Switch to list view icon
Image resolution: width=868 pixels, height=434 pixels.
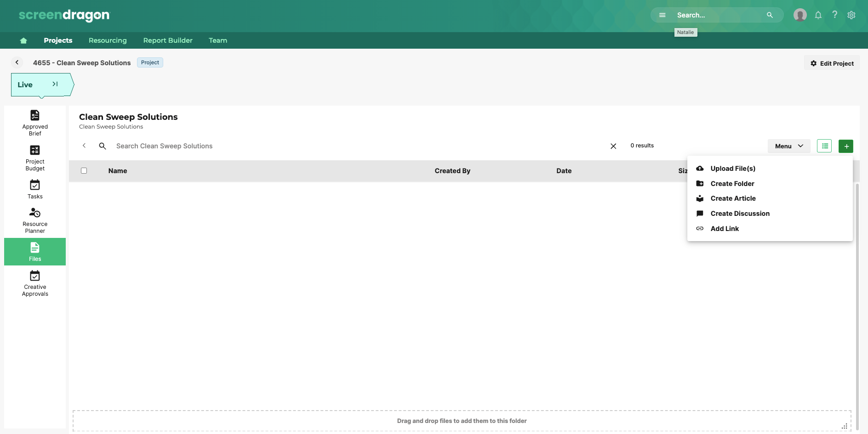(825, 146)
